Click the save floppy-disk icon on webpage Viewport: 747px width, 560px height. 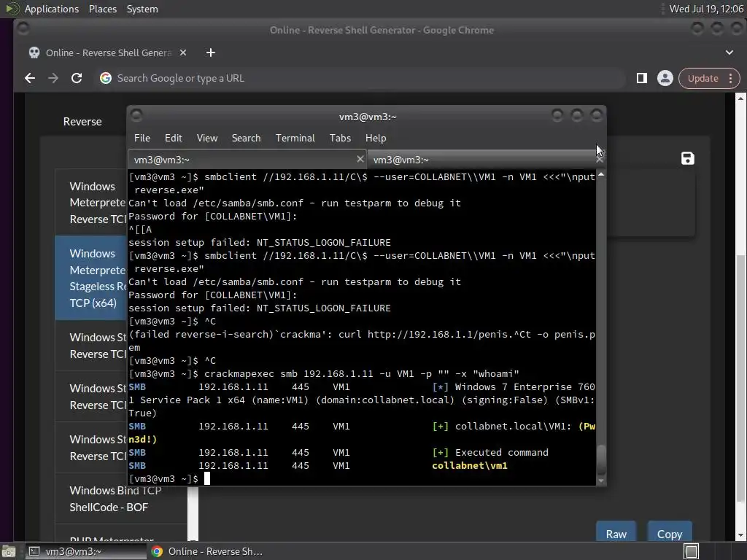click(687, 158)
